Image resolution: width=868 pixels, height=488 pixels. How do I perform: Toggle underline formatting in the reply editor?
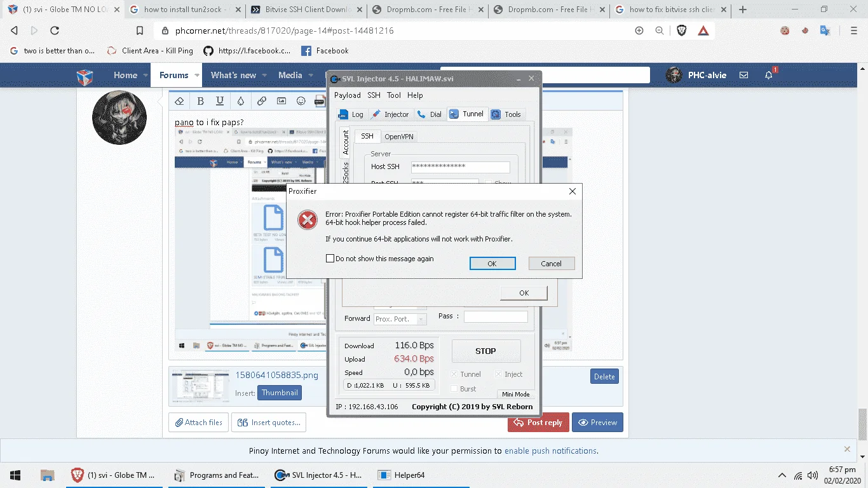click(220, 101)
